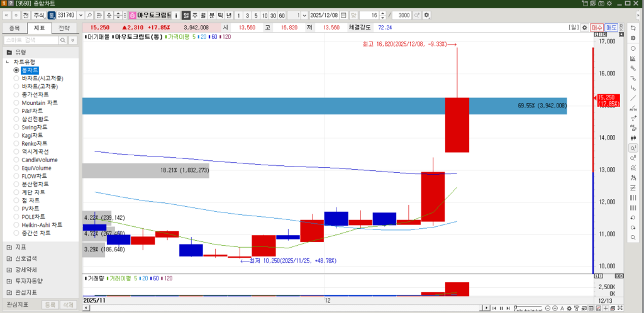
Task: Select the text annotation tool
Action: click(633, 118)
